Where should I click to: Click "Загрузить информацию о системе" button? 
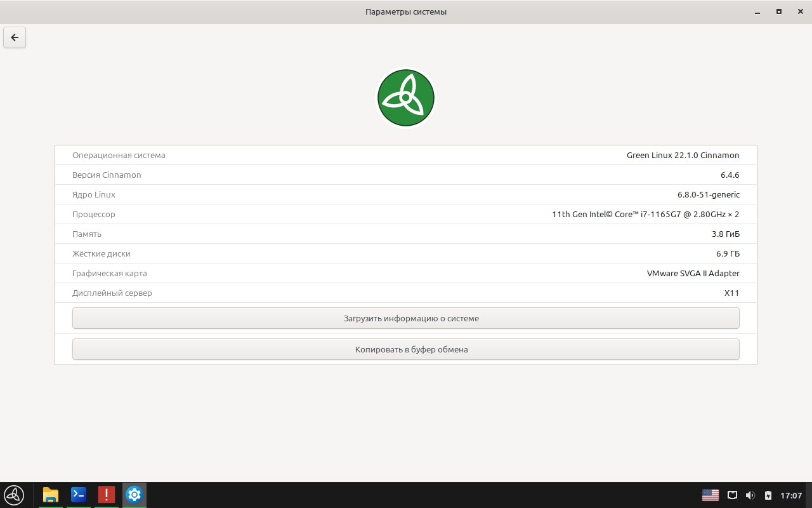[x=406, y=318]
